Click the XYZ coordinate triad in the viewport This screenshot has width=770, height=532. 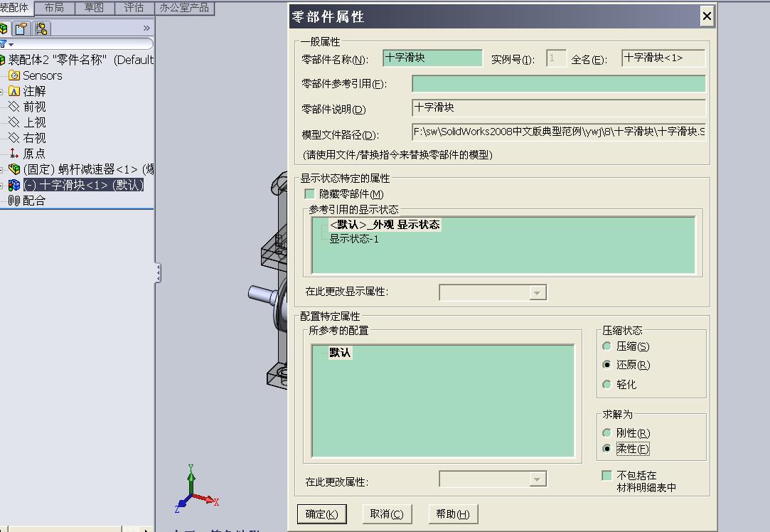pyautogui.click(x=196, y=489)
